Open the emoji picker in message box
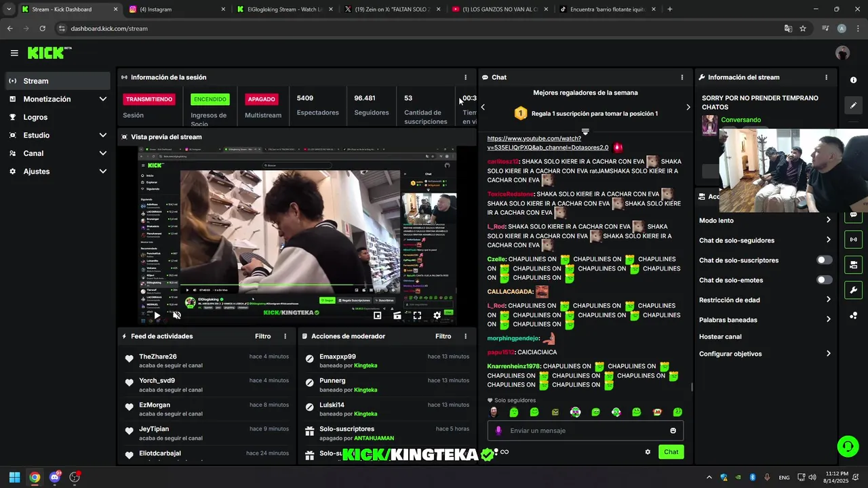 tap(673, 430)
